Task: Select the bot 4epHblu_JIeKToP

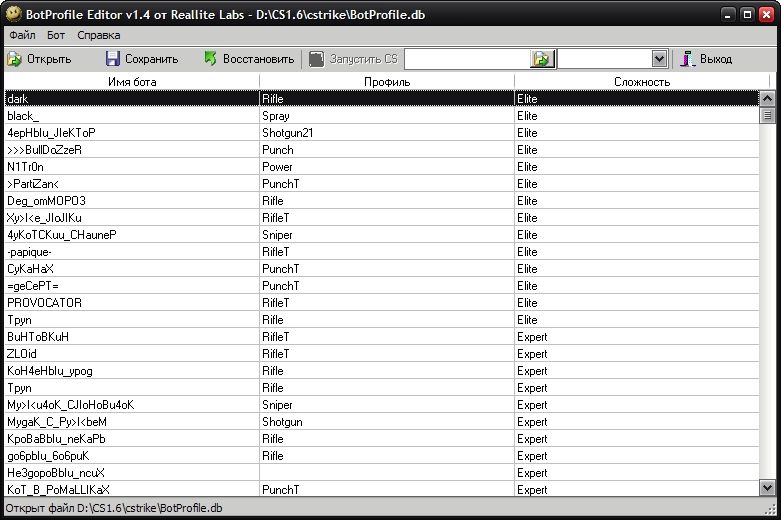Action: pos(382,132)
